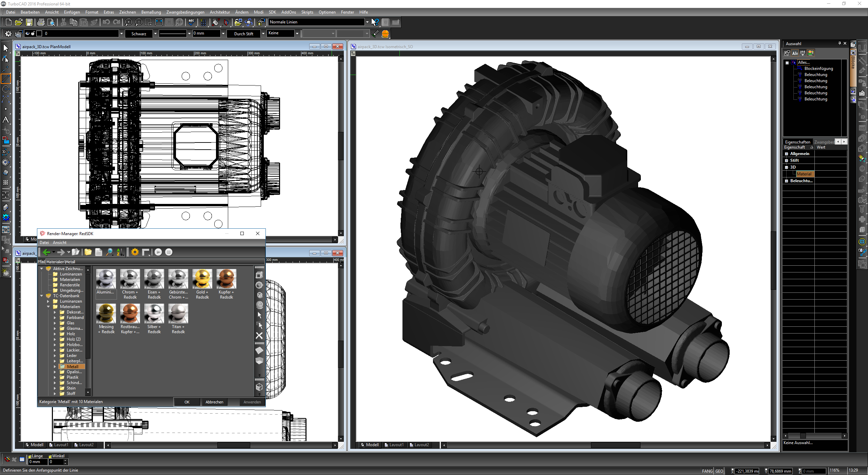Expand the Allgemein properties group
The width and height of the screenshot is (868, 475).
tap(787, 154)
